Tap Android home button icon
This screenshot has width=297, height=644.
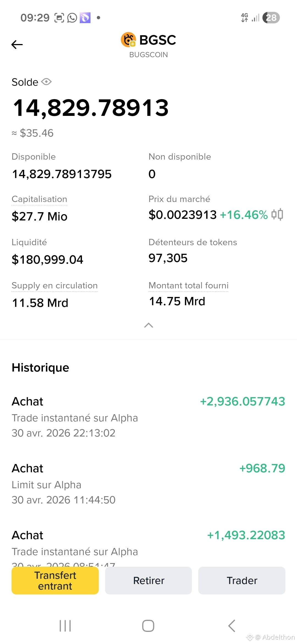click(148, 626)
